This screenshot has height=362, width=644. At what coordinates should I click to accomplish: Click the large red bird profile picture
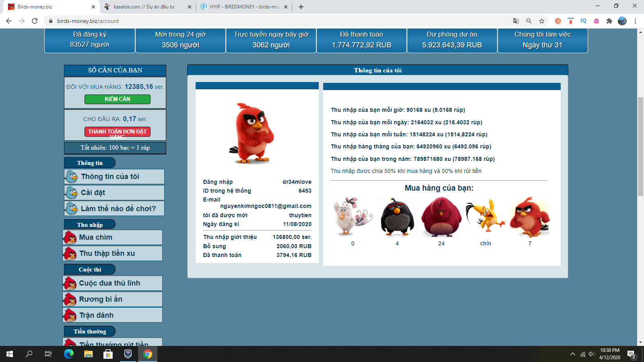click(x=252, y=134)
